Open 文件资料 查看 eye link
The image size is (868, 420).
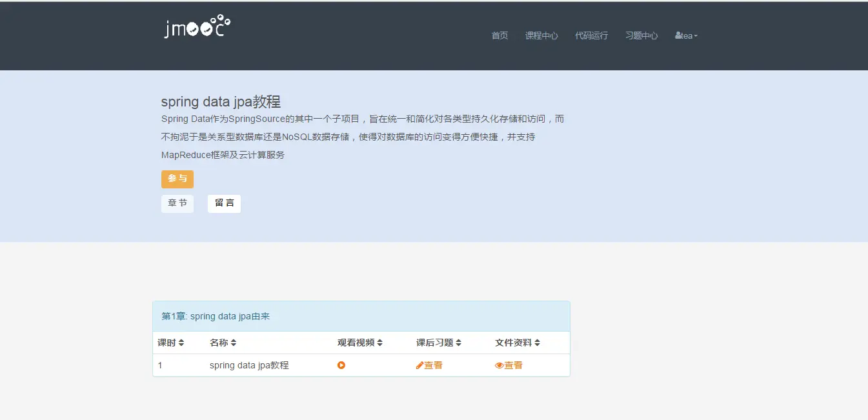(x=509, y=365)
